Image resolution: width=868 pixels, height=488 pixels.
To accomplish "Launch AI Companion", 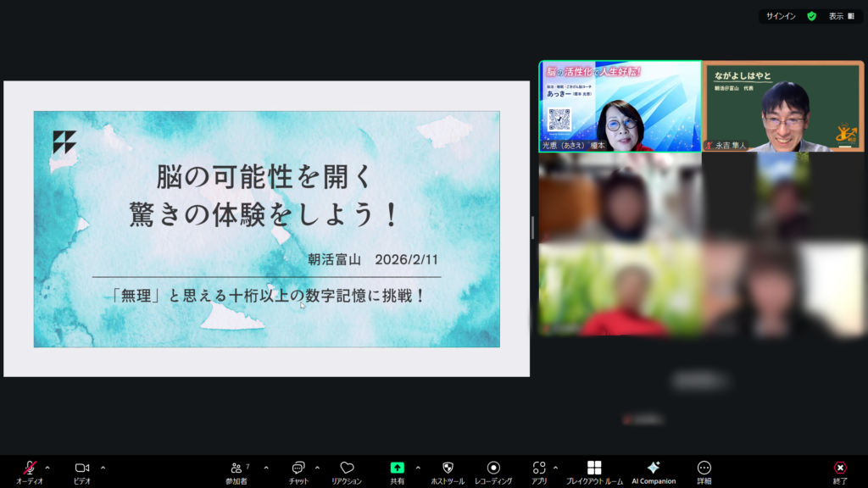I will (654, 469).
